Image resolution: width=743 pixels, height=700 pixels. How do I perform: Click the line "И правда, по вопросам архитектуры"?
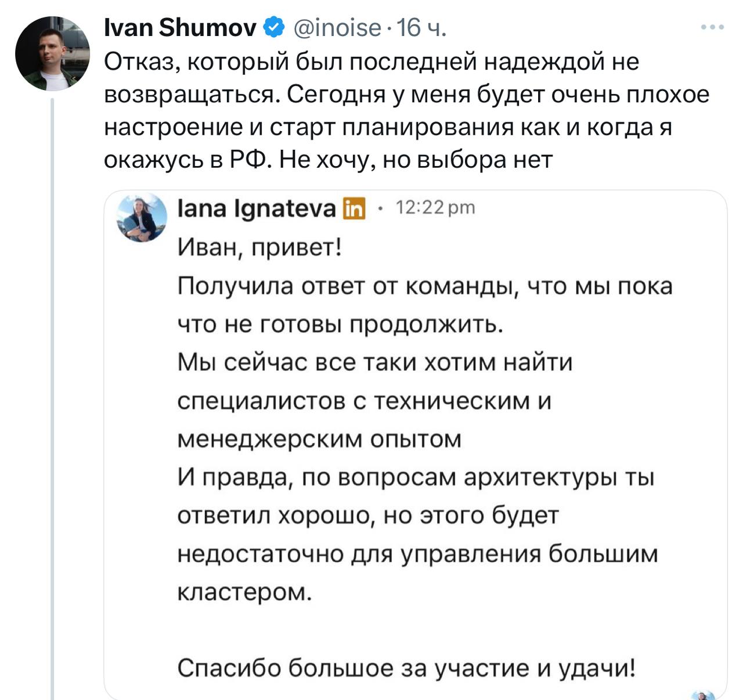[x=416, y=477]
